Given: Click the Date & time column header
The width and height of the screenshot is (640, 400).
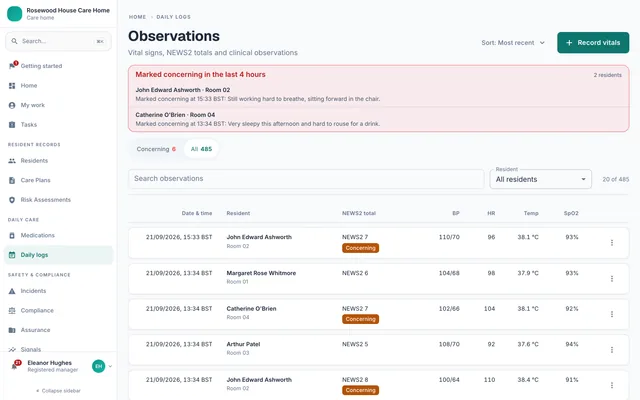Looking at the screenshot, I should pyautogui.click(x=197, y=213).
